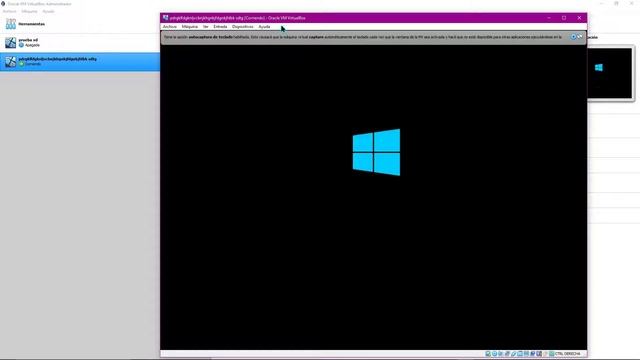Click the network adapter status icon

click(507, 353)
